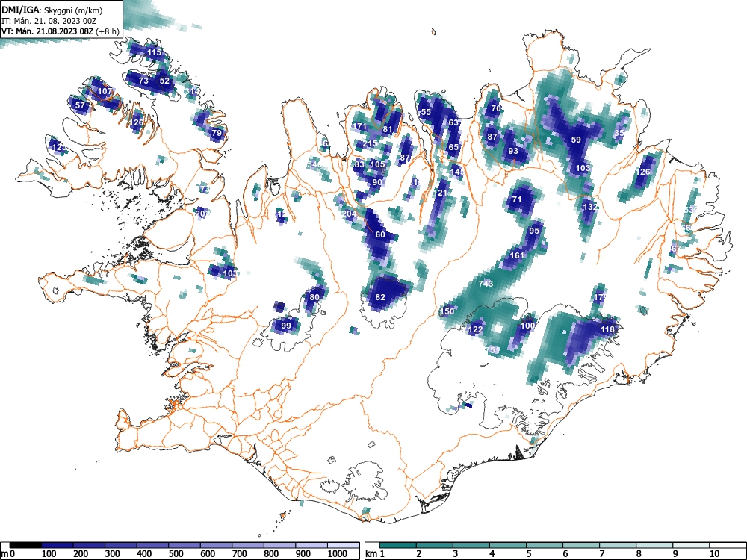Click the visibility value 743 on the map

pyautogui.click(x=486, y=284)
